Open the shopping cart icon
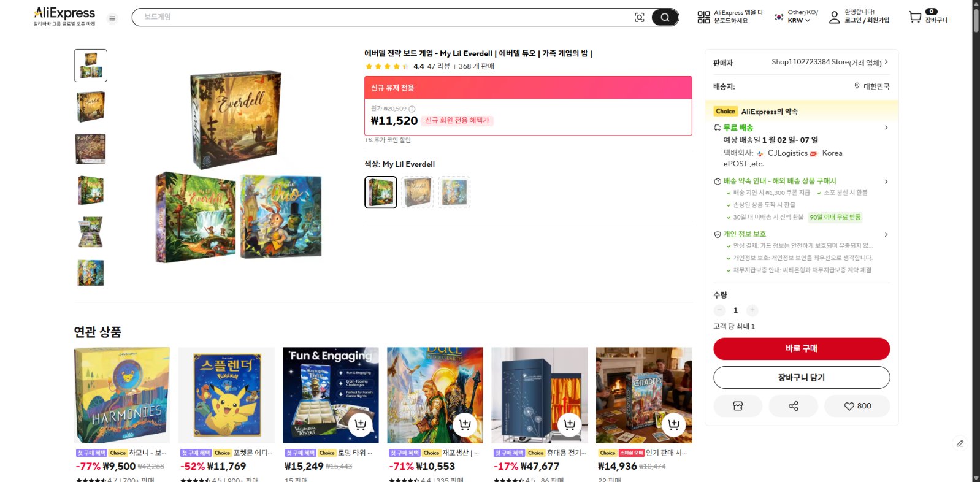The width and height of the screenshot is (980, 482). [915, 17]
